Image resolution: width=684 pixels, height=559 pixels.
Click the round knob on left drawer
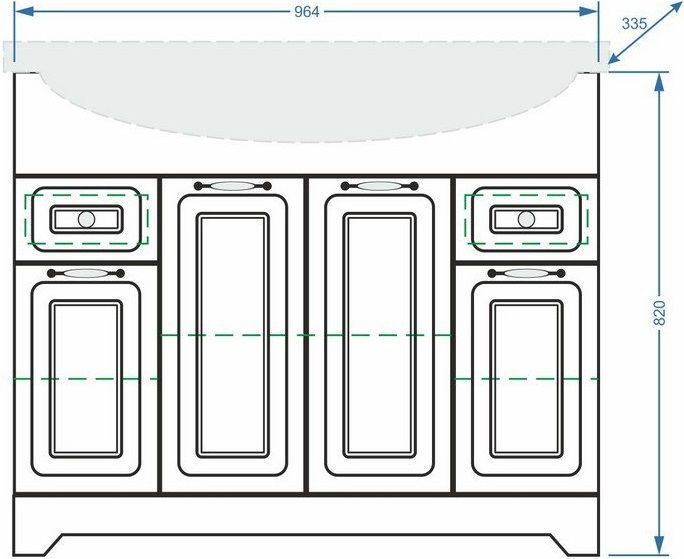86,219
